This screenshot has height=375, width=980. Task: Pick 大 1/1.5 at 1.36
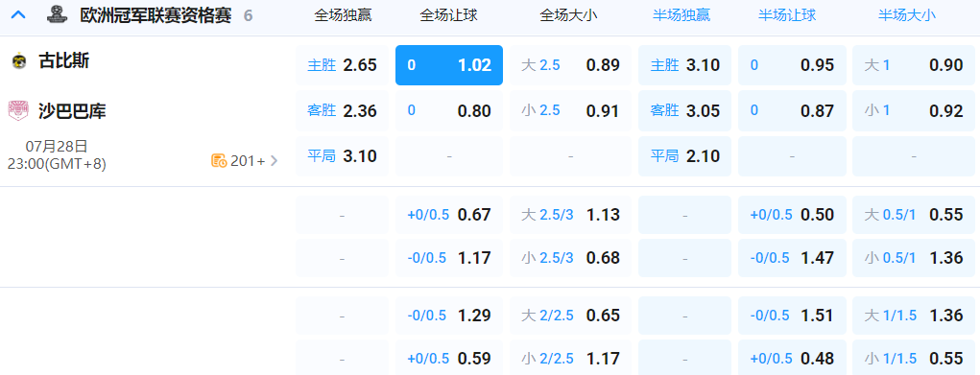coord(913,316)
